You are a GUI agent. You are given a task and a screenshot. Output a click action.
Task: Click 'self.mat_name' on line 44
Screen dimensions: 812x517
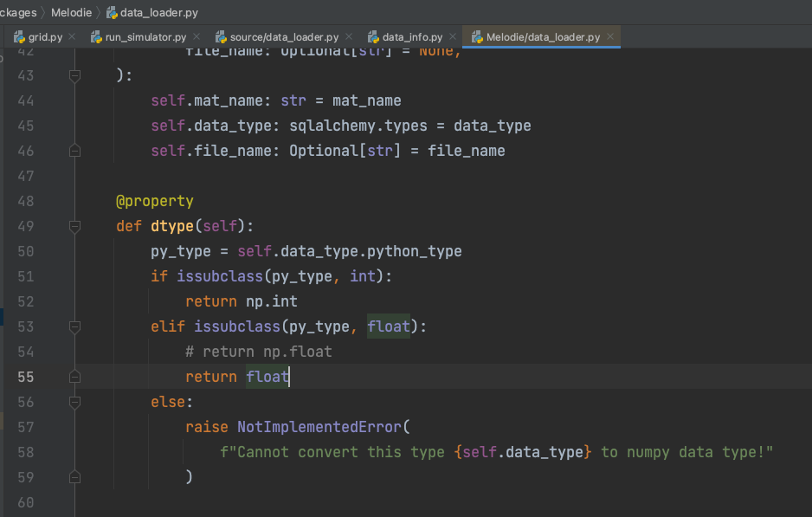click(207, 100)
